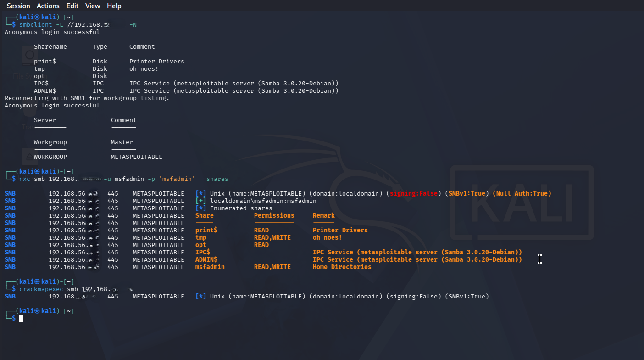Click 'Disk' in the smbclient opt row
Image resolution: width=644 pixels, height=360 pixels.
[100, 76]
